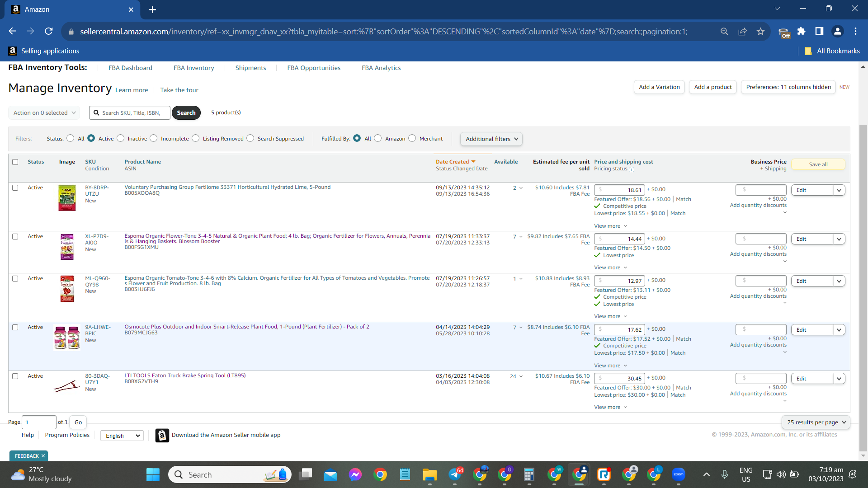Open File Explorer from the taskbar
This screenshot has width=868, height=488.
pos(429,474)
